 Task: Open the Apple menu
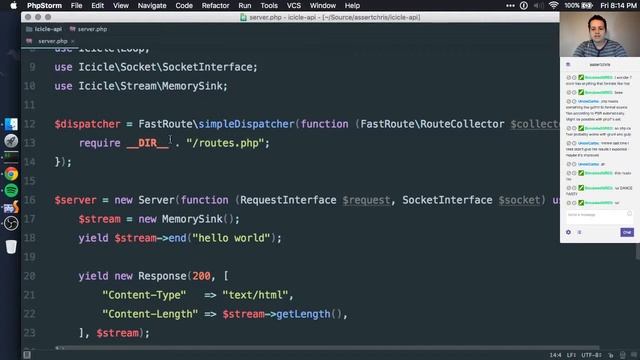tap(13, 6)
